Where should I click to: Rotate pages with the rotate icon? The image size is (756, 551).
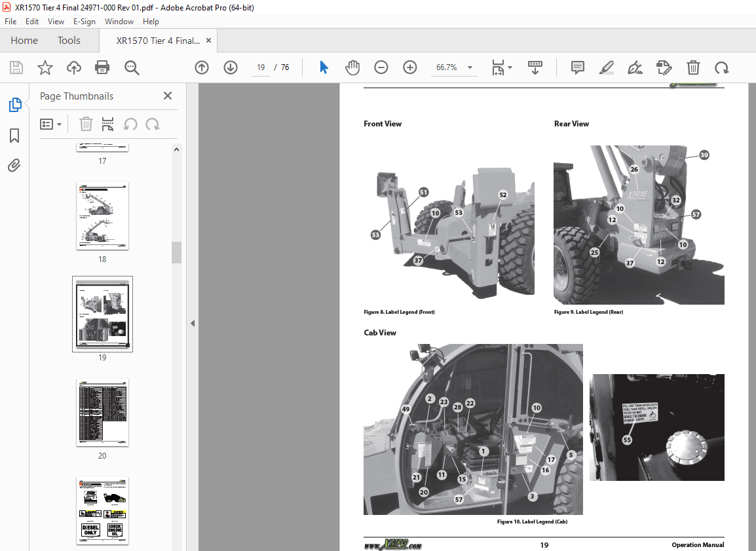pyautogui.click(x=721, y=67)
